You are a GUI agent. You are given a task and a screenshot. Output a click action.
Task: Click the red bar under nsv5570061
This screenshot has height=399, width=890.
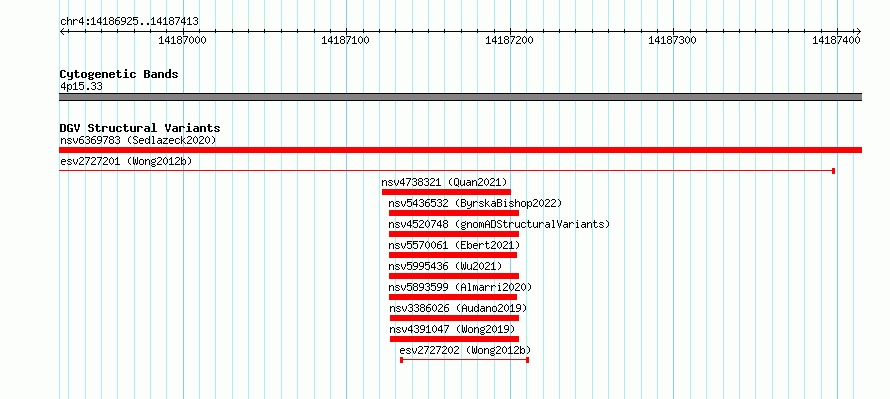tap(453, 255)
